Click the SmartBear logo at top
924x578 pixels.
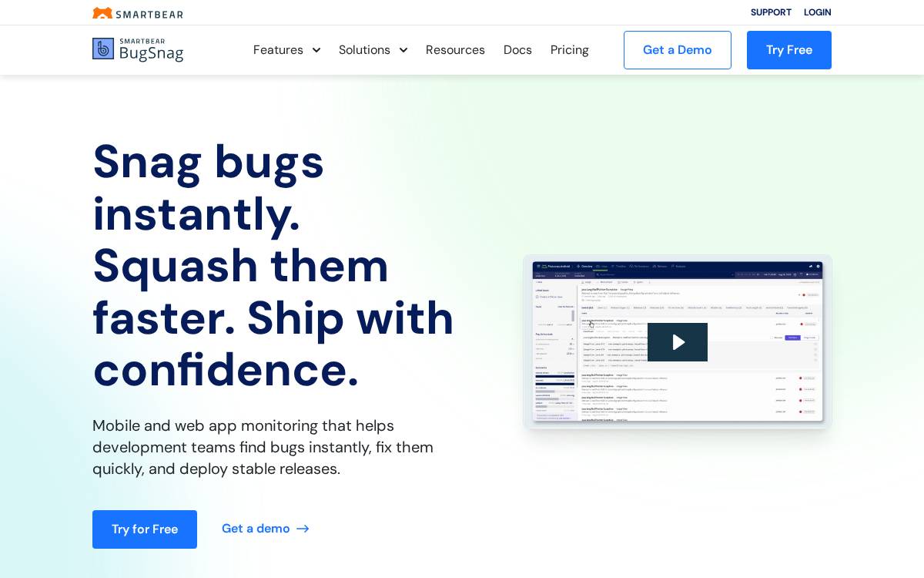pos(138,13)
